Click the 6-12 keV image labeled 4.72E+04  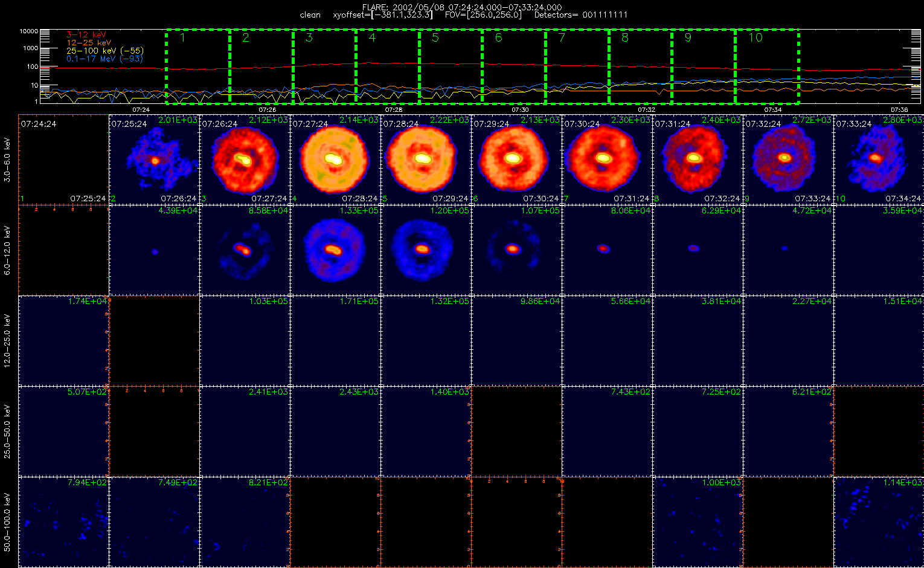[788, 250]
